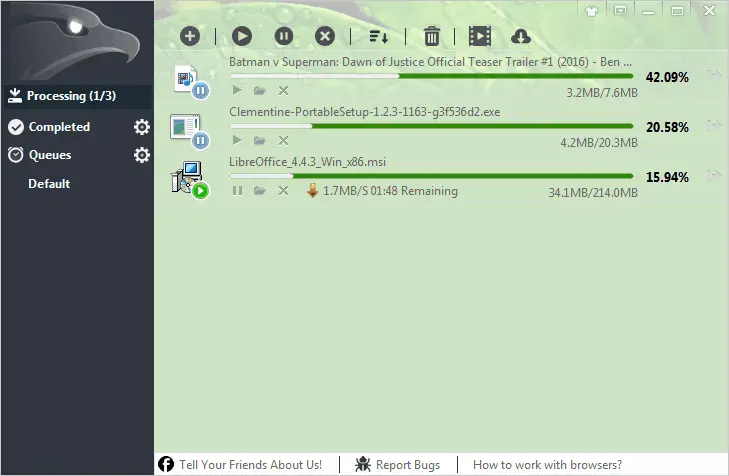Viewport: 729px width, 476px height.
Task: Remove the Clementine-PortableSetup download
Action: point(283,140)
